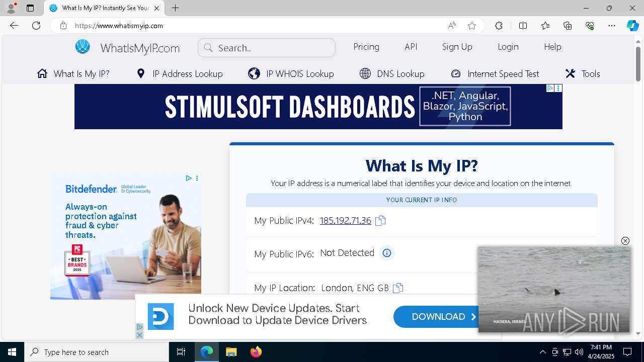This screenshot has height=362, width=644.
Task: Open DNS Lookup tool
Action: (x=392, y=74)
